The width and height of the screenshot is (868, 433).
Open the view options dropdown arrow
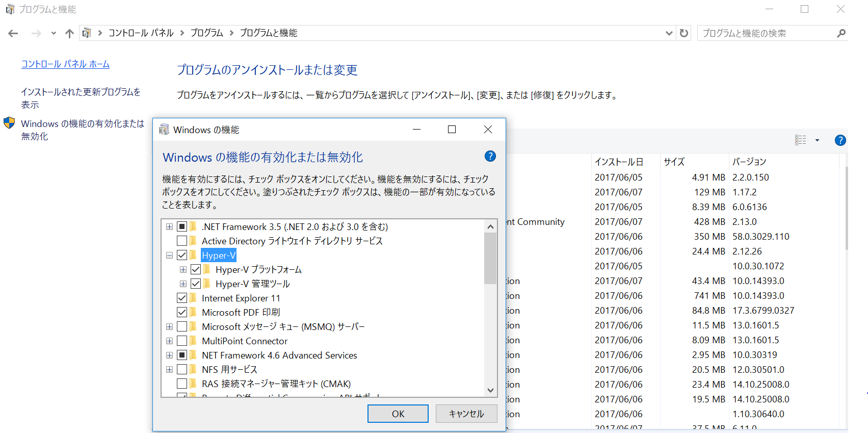(x=817, y=140)
